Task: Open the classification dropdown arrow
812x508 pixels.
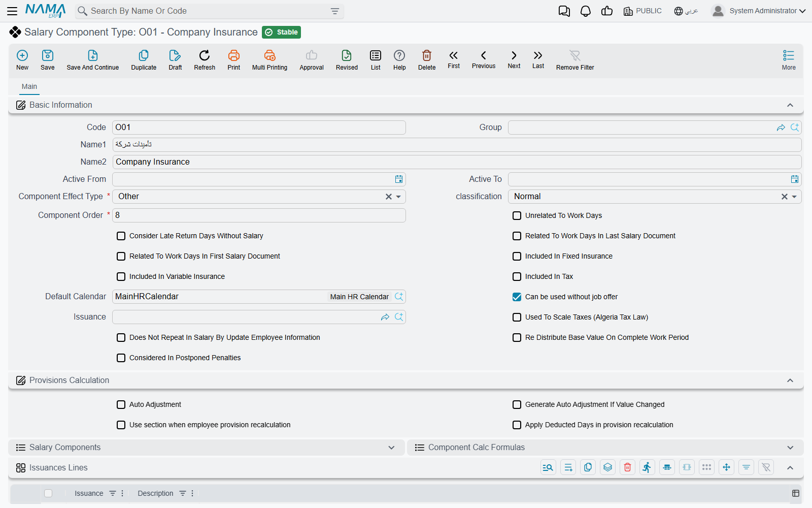Action: [x=794, y=197]
